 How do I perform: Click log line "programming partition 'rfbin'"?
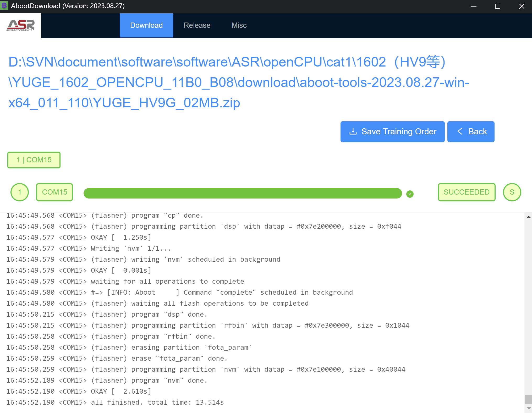pyautogui.click(x=208, y=325)
